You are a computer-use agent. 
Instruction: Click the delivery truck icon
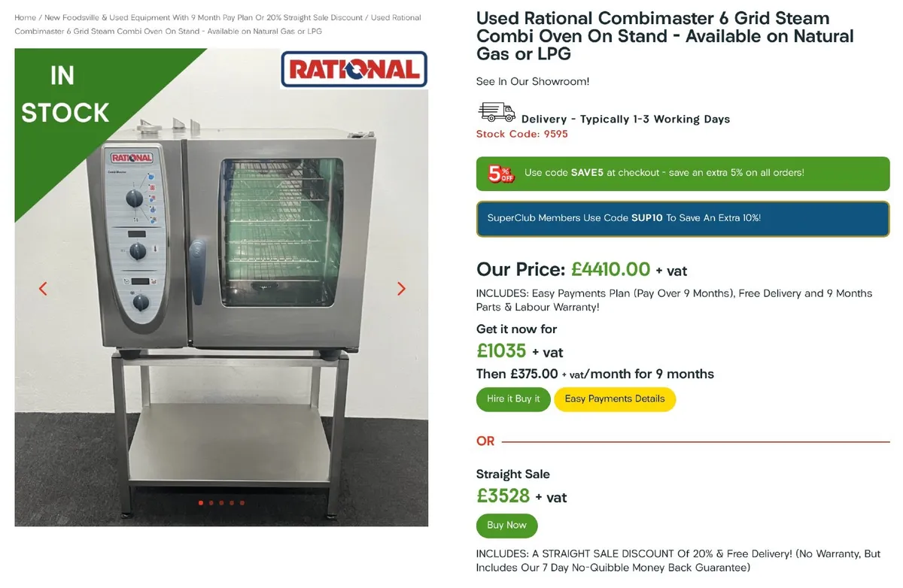(x=497, y=113)
